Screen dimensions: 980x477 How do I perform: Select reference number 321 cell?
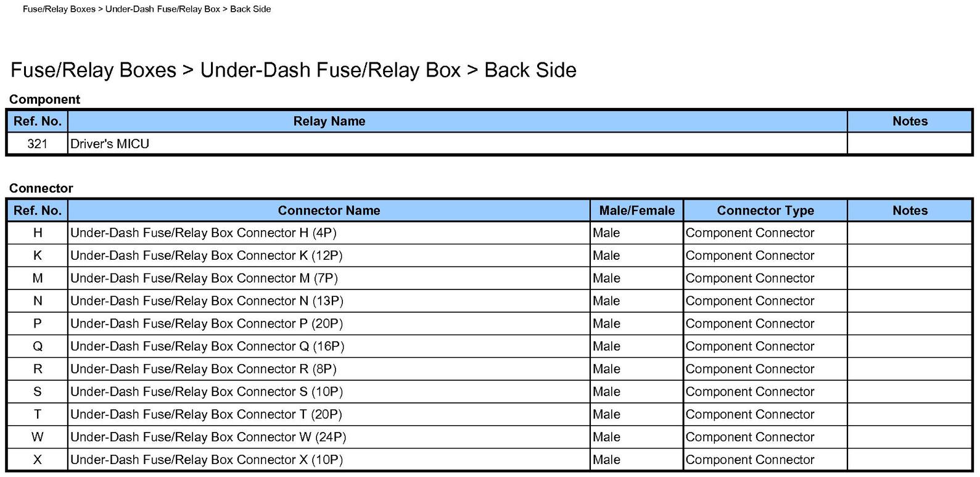click(37, 144)
